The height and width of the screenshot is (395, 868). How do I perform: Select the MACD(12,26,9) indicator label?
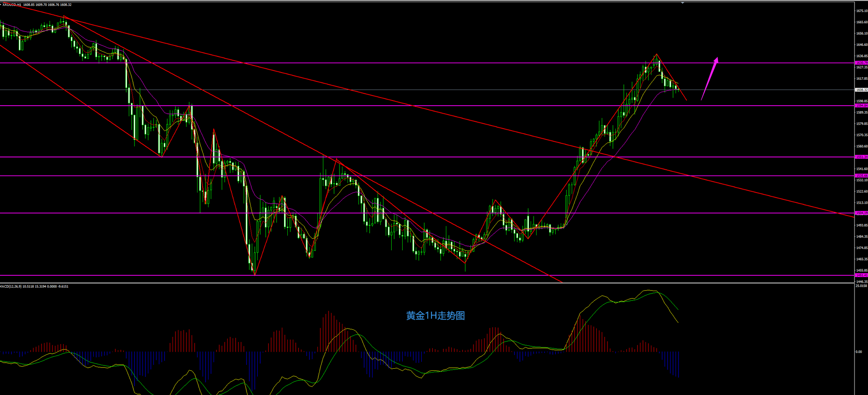pos(11,286)
